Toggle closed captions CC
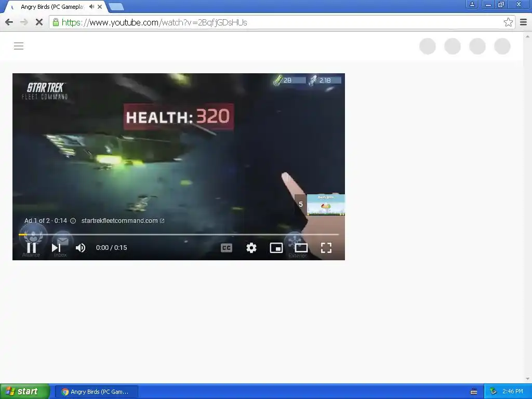 [227, 248]
